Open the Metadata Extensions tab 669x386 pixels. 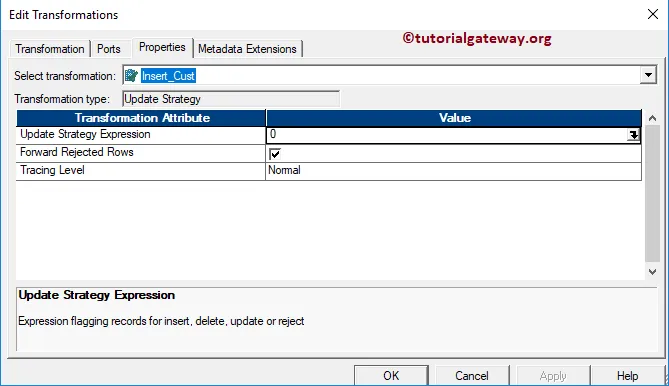247,49
